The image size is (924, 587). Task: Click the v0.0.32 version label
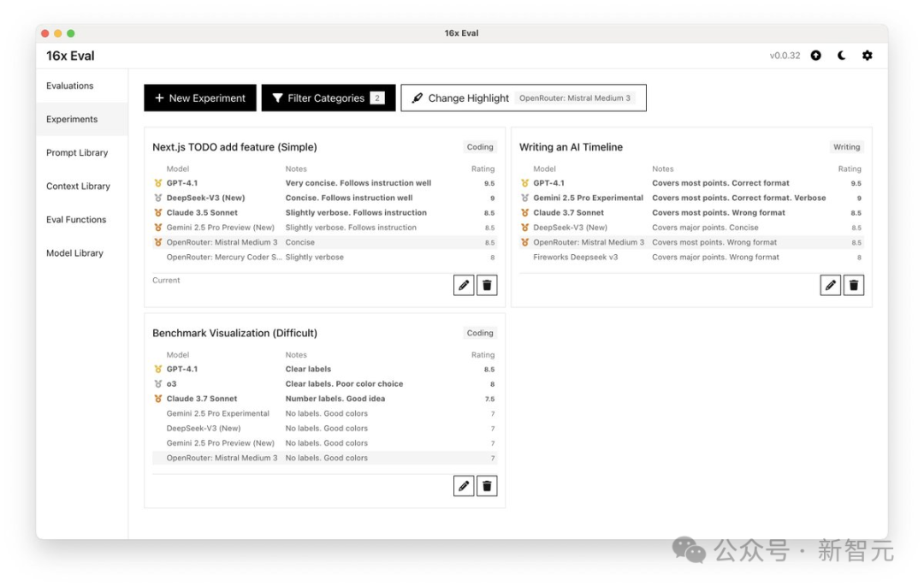click(785, 56)
